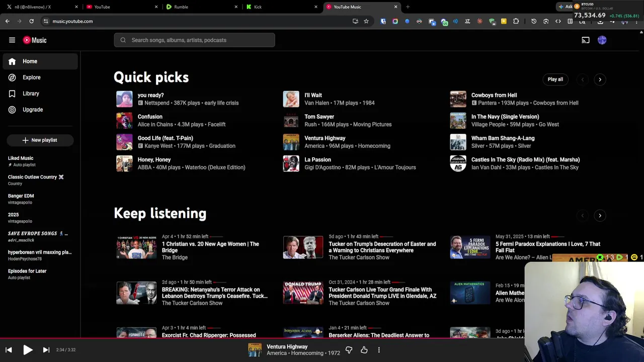644x362 pixels.
Task: Switch to the YouTube browser tab
Action: pyautogui.click(x=121, y=7)
